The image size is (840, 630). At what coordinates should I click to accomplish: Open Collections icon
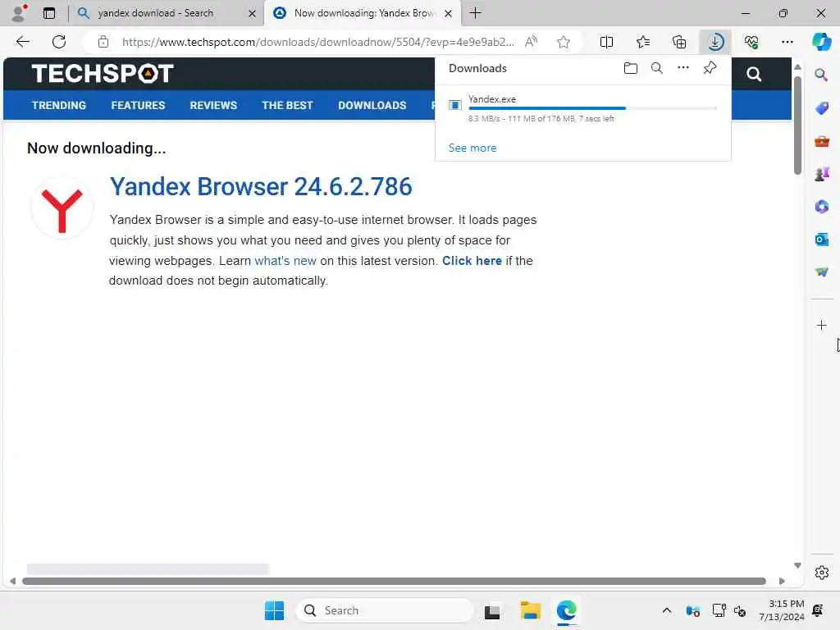(679, 42)
